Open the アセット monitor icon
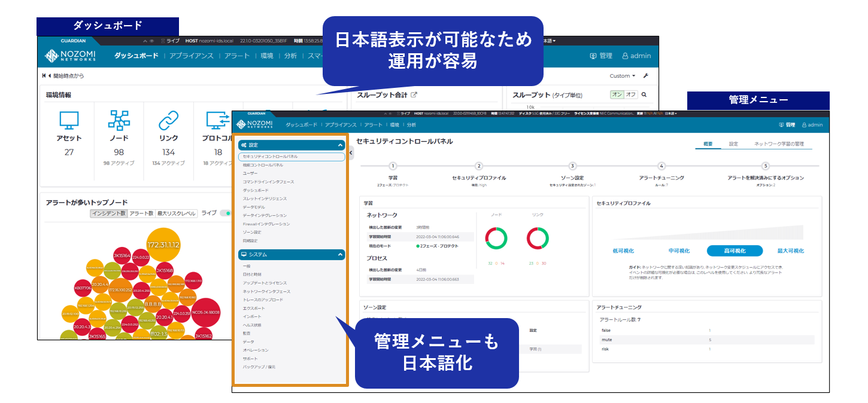 coord(69,120)
